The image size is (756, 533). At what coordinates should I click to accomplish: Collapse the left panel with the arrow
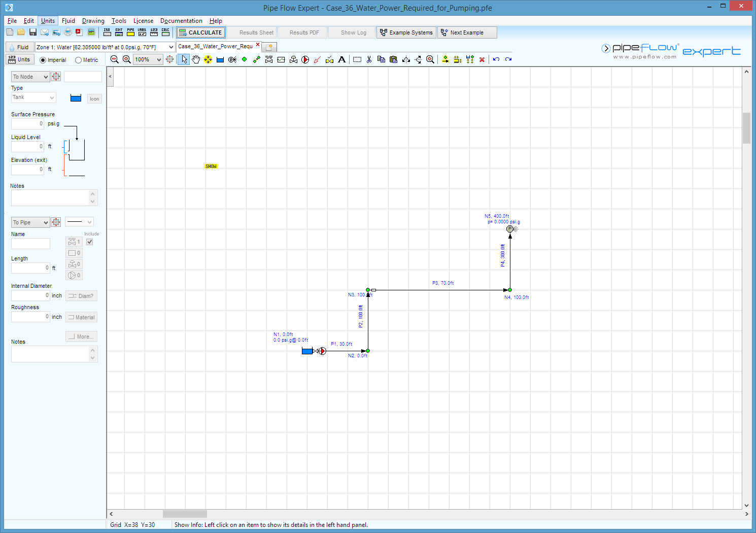(x=110, y=77)
